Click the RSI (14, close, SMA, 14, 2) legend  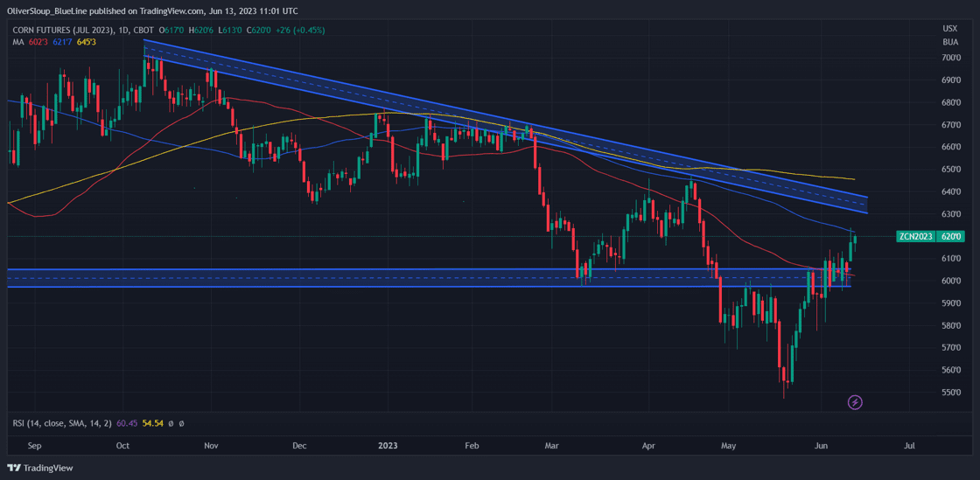click(62, 423)
